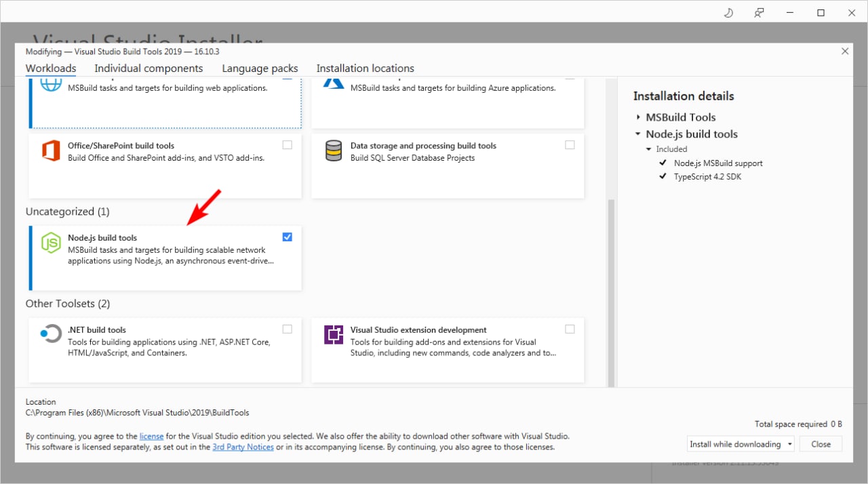This screenshot has height=484, width=868.
Task: Select the Node.js build tools workload card
Action: (x=165, y=258)
